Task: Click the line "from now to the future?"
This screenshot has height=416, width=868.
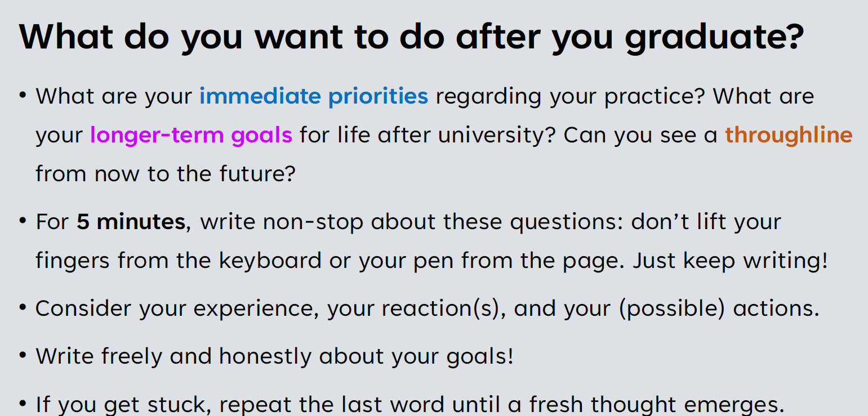Action: tap(165, 173)
